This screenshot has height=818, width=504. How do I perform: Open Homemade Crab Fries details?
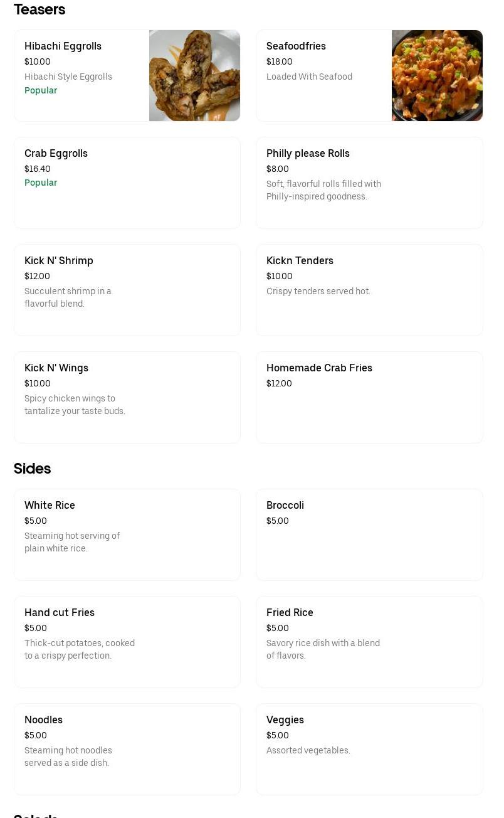(369, 397)
